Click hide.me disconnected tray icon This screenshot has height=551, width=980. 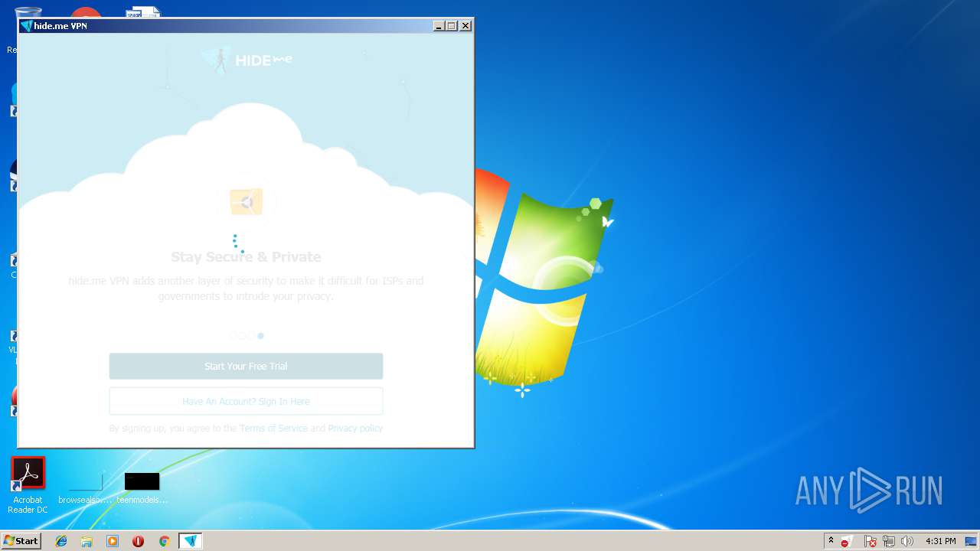[847, 541]
